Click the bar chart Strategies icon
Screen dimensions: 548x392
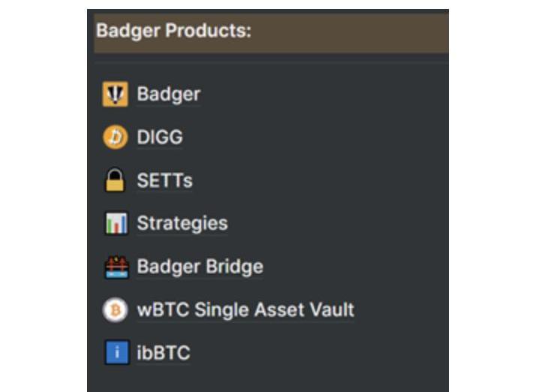[115, 223]
